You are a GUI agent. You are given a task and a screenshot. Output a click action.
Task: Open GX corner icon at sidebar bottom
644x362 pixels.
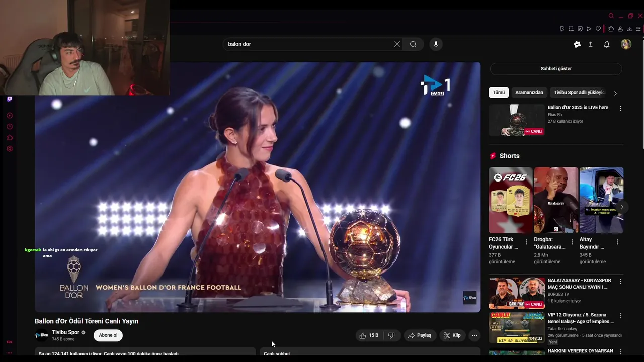point(9,342)
